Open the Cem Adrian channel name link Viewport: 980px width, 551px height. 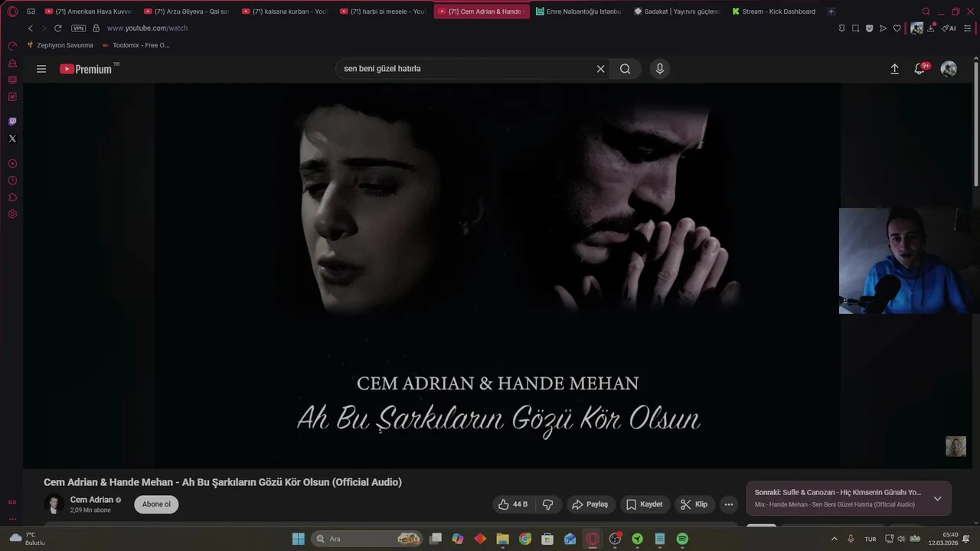tap(91, 500)
